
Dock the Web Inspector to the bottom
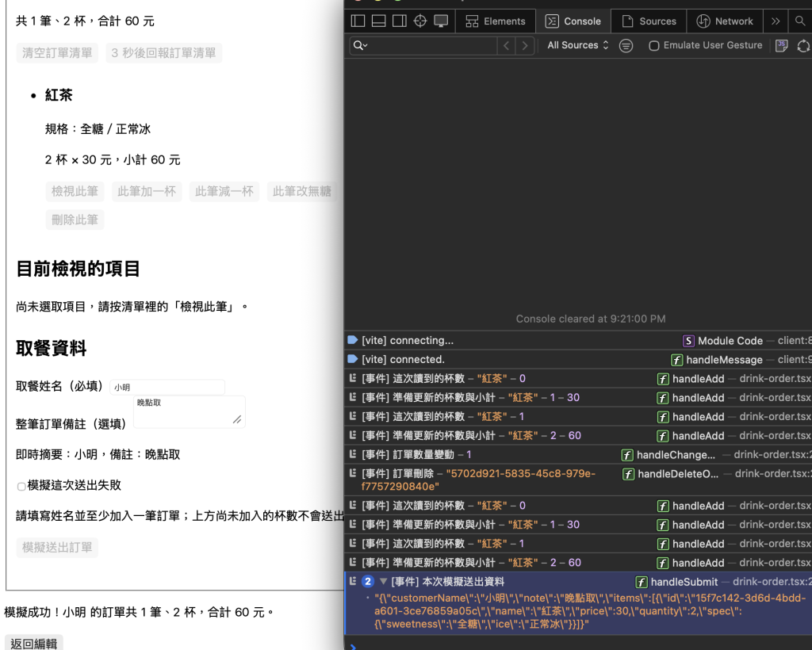point(378,21)
